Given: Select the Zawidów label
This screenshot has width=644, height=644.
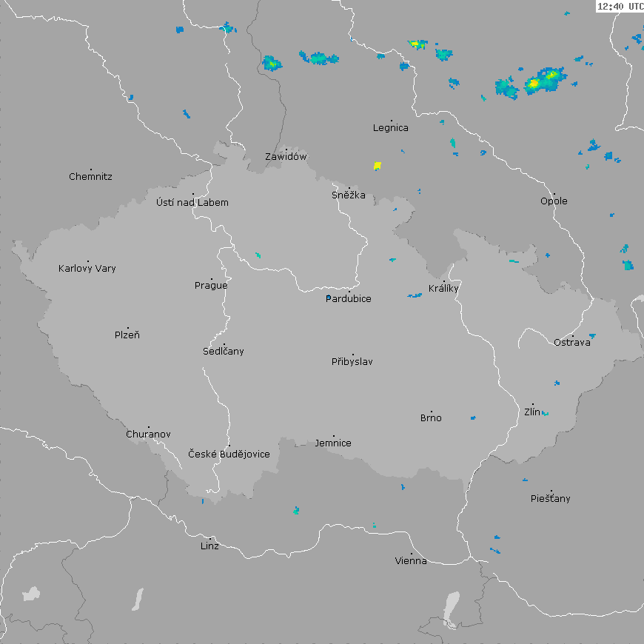Looking at the screenshot, I should click(x=286, y=156).
